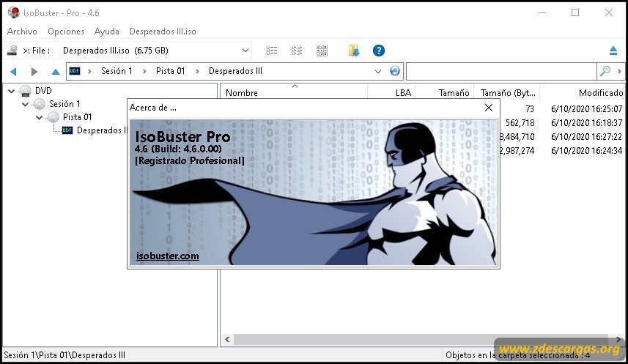Image resolution: width=628 pixels, height=364 pixels.
Task: Expand the breadcrumb path history dropdown
Action: (x=377, y=71)
